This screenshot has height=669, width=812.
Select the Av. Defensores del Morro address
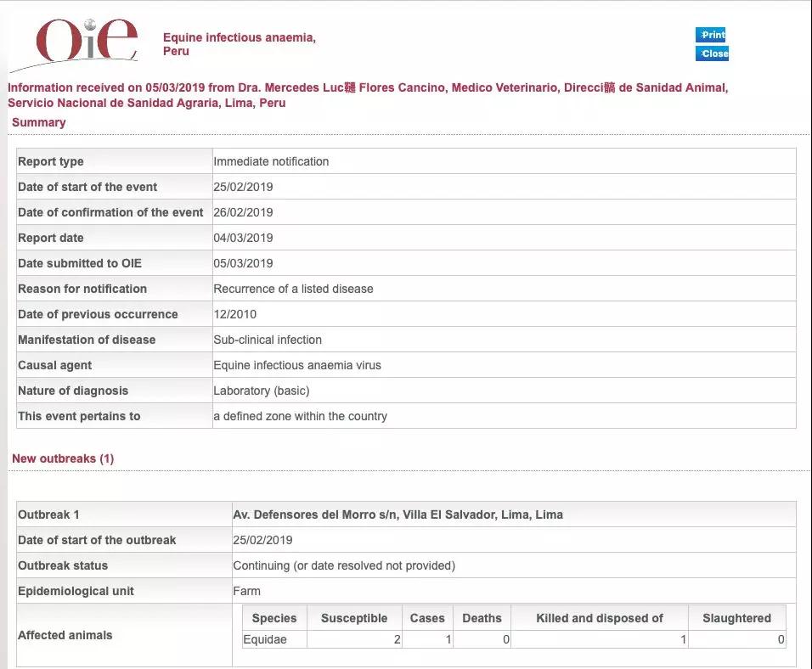pyautogui.click(x=398, y=514)
